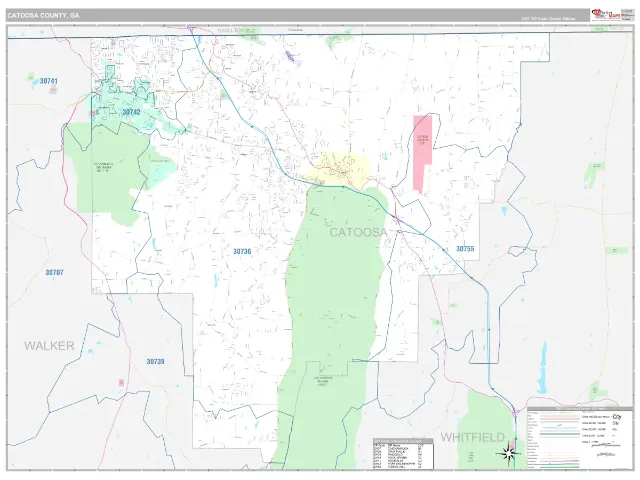This screenshot has height=480, width=640.
Task: Click the ZIP code index table
Action: [x=403, y=454]
